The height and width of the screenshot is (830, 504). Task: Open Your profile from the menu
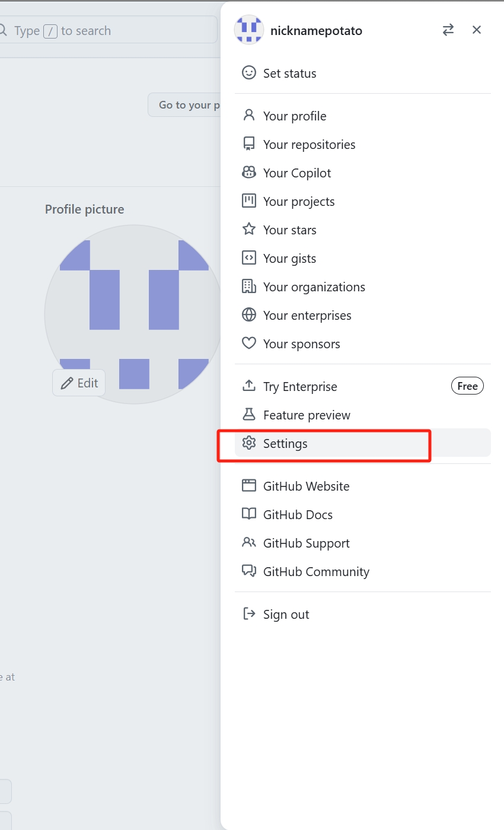pos(295,116)
